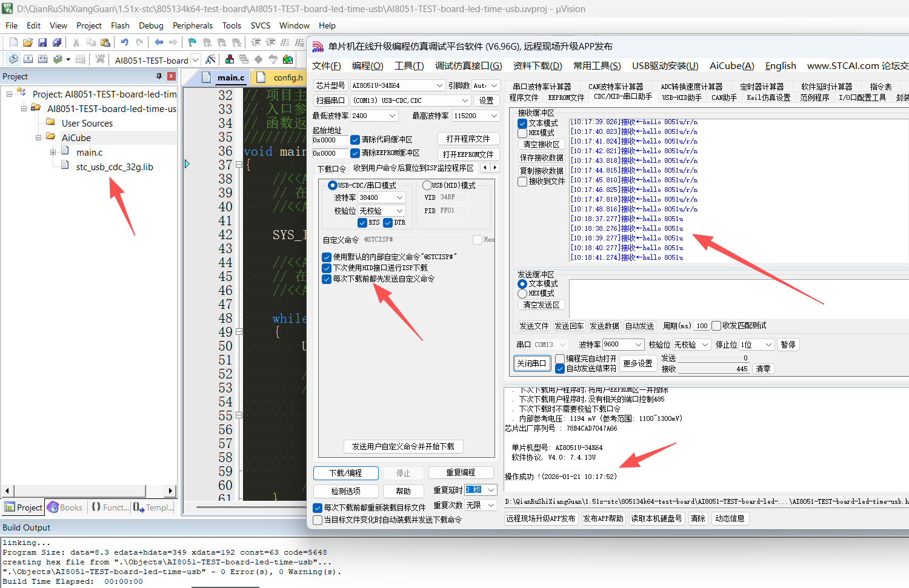Click the Paste clipboard icon
This screenshot has height=588, width=909.
click(105, 42)
